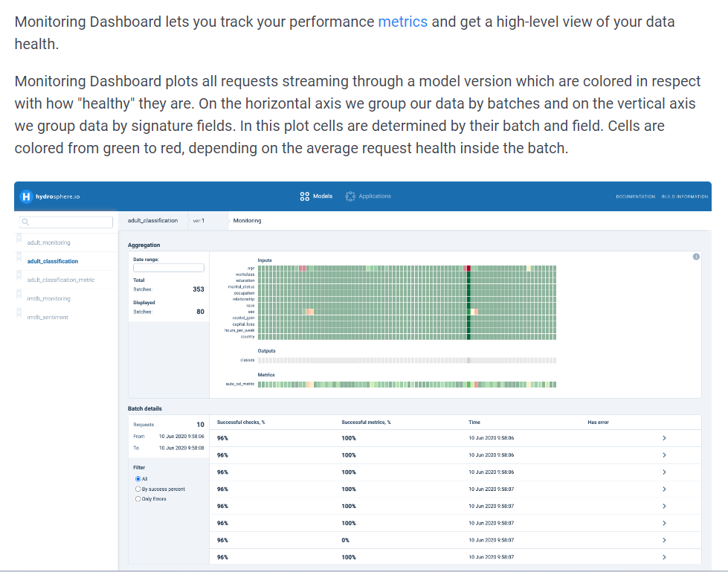Image resolution: width=728 pixels, height=572 pixels.
Task: Select the By success percent filter
Action: [x=138, y=489]
